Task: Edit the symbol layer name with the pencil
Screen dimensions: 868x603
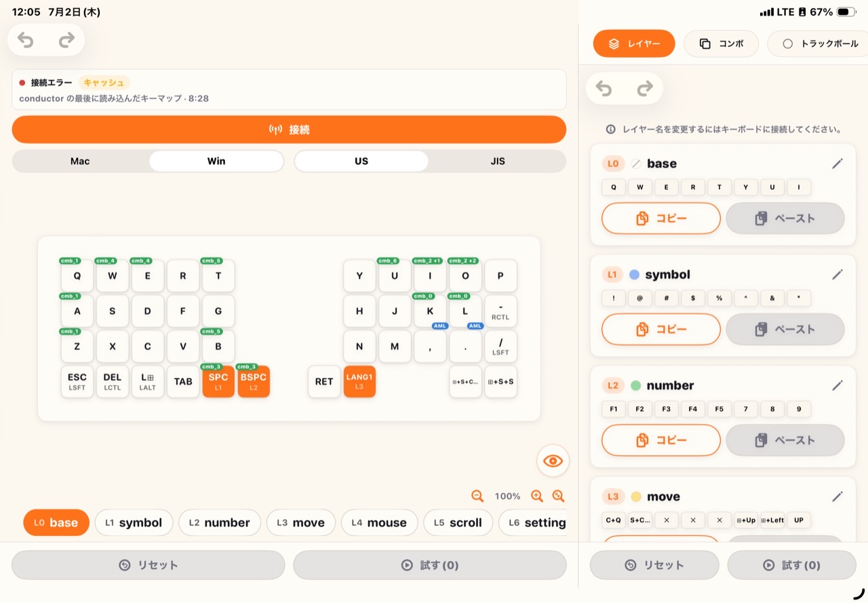Action: tap(837, 275)
